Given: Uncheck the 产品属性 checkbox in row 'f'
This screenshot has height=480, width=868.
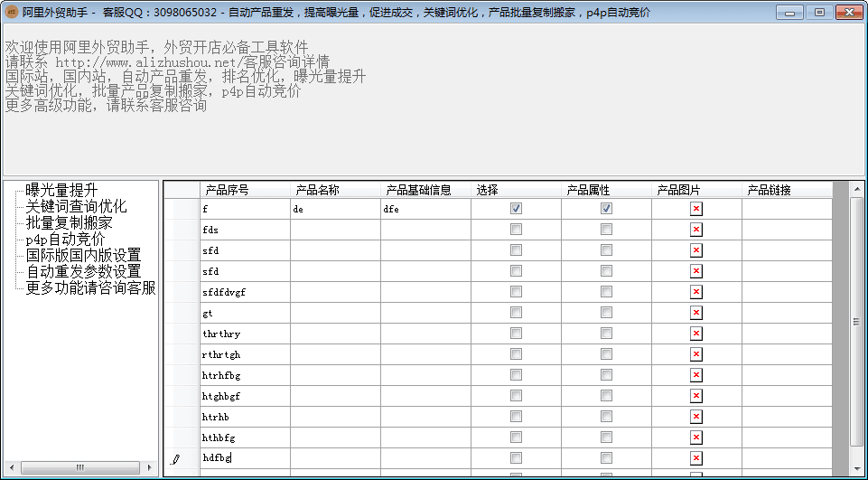Looking at the screenshot, I should point(606,209).
